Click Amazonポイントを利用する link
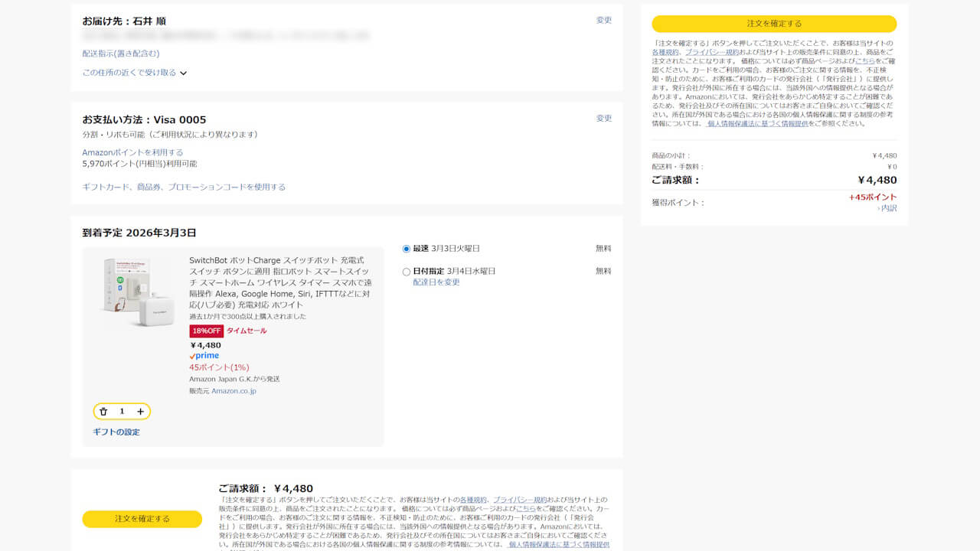The image size is (980, 551). [132, 152]
